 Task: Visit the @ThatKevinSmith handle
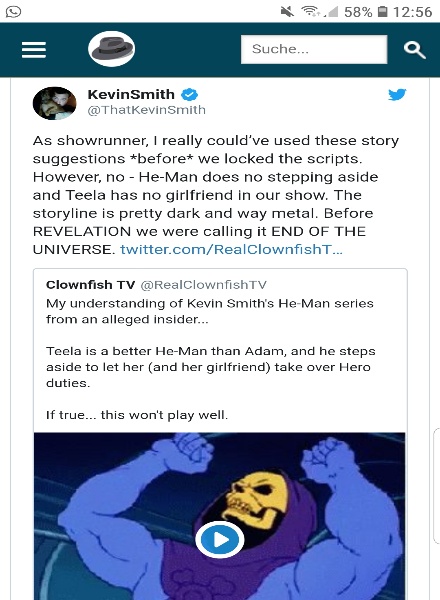pos(147,110)
